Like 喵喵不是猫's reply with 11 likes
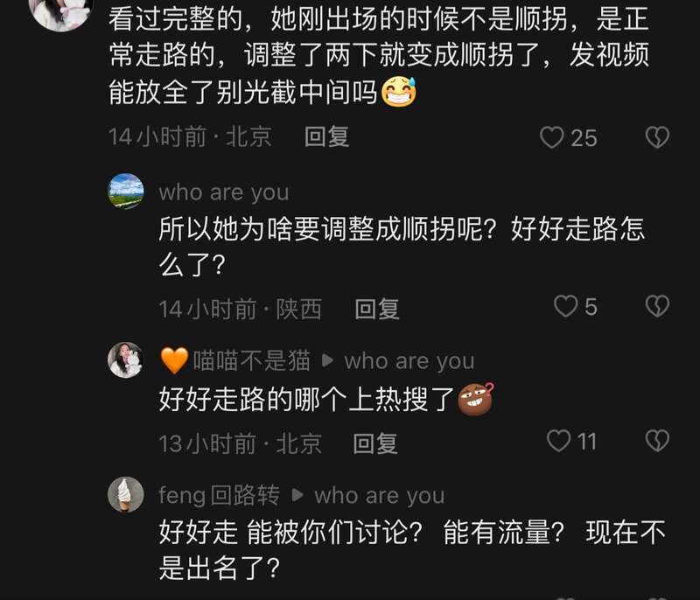 click(558, 441)
